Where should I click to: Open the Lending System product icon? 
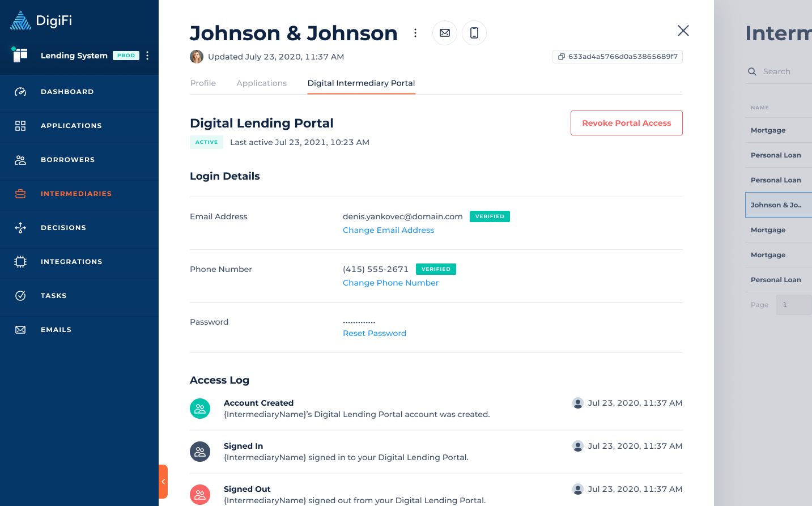pos(20,55)
